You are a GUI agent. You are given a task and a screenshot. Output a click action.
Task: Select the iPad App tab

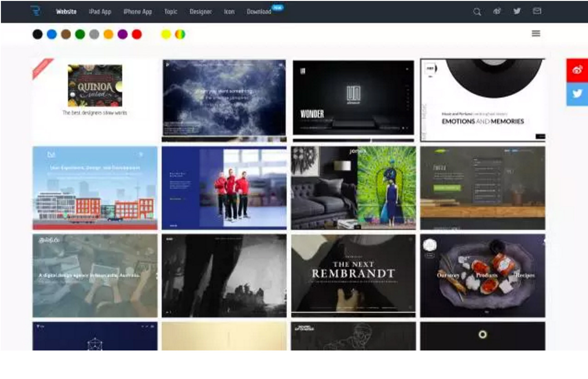point(100,12)
